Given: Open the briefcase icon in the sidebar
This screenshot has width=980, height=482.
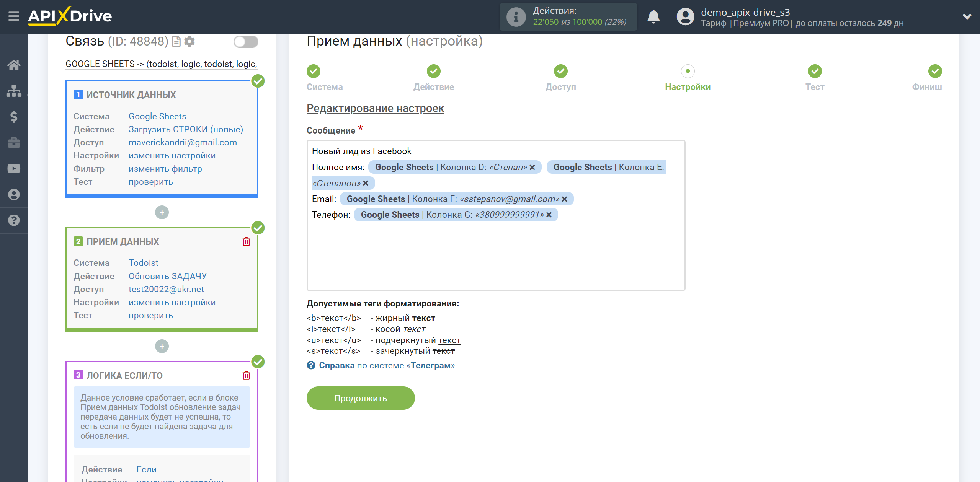Looking at the screenshot, I should (x=14, y=143).
